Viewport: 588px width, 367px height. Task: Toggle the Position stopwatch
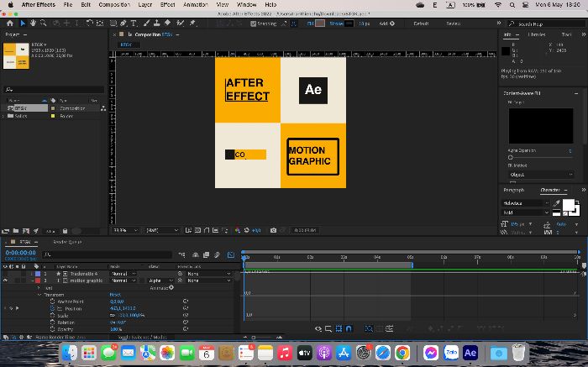pyautogui.click(x=52, y=308)
